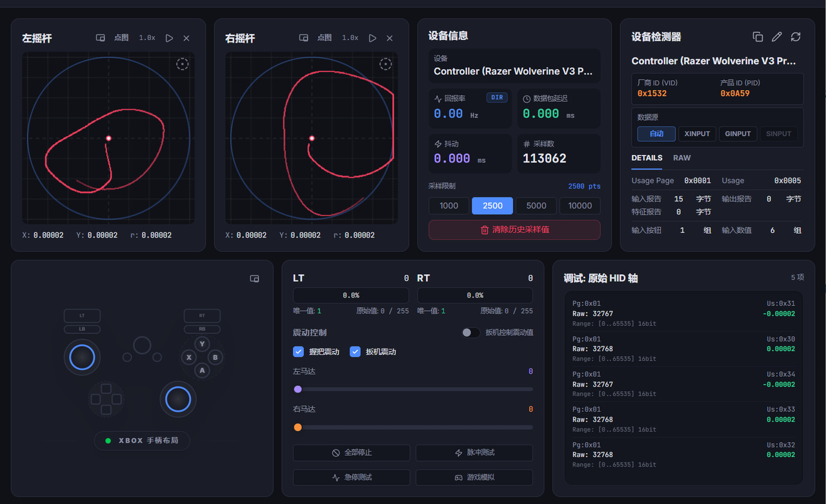Change 1.0x zoom option in 左摇杆 header
The height and width of the screenshot is (504, 826).
click(x=147, y=38)
